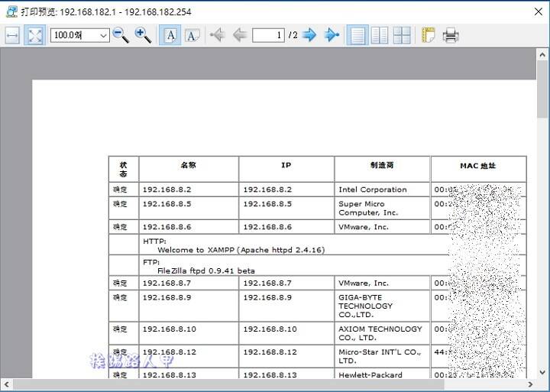Click the 状态 column header

coord(123,169)
